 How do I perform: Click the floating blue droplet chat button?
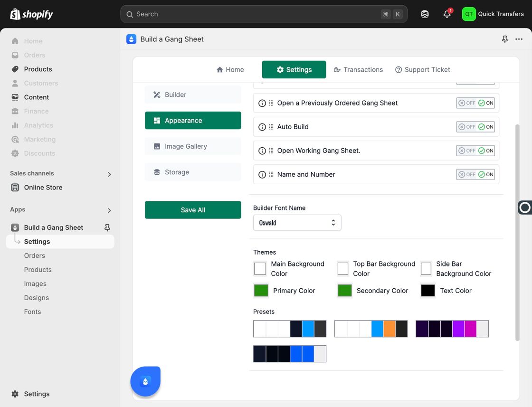pos(145,381)
